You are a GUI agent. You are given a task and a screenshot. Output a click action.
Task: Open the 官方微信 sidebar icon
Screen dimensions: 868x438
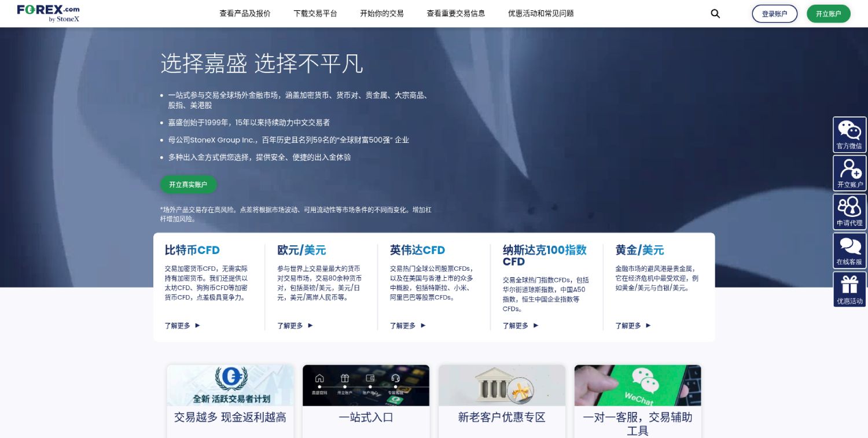pos(849,135)
